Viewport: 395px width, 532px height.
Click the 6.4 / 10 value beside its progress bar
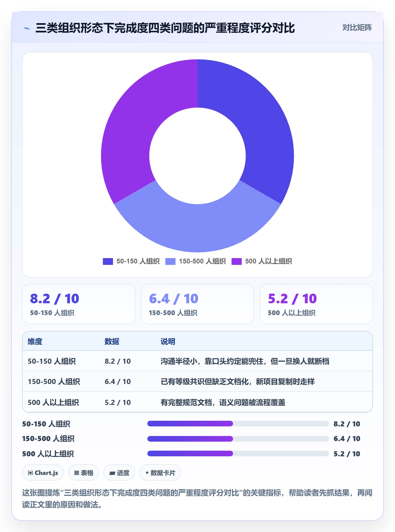347,439
